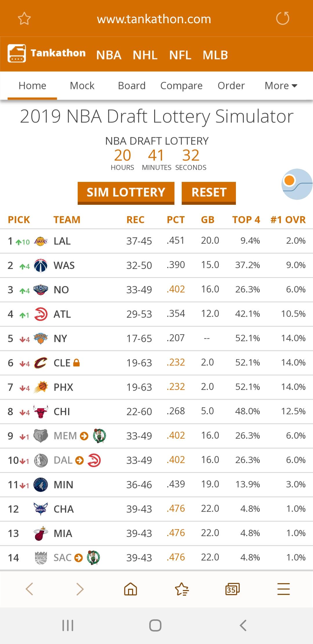Screen dimensions: 313x644
Task: Reload the page with refresh icon
Action: click(x=283, y=19)
